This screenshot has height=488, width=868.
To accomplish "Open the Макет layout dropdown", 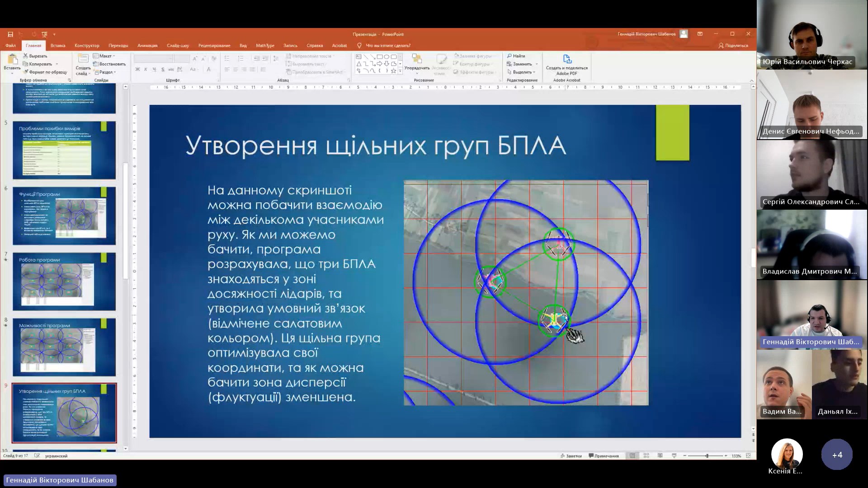I will pyautogui.click(x=105, y=56).
